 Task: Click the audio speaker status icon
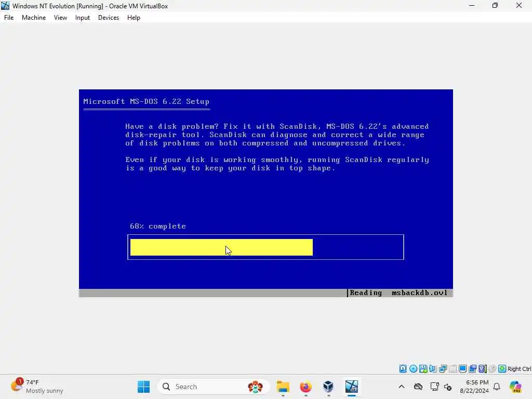click(433, 369)
